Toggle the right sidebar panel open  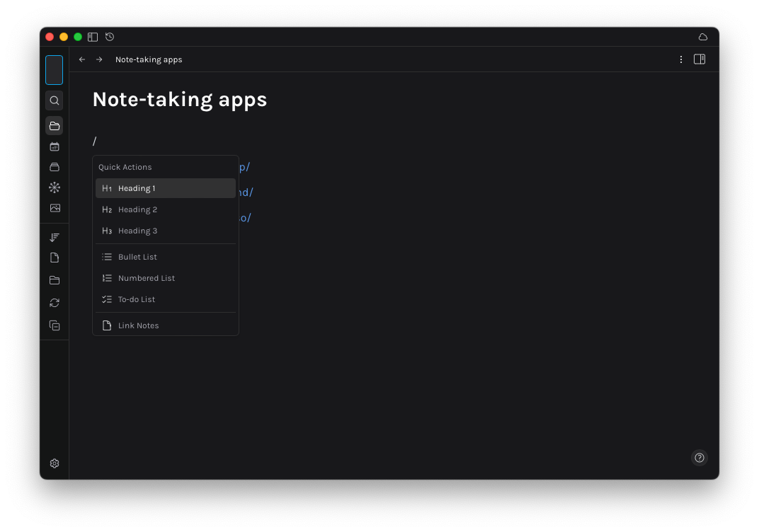[700, 59]
